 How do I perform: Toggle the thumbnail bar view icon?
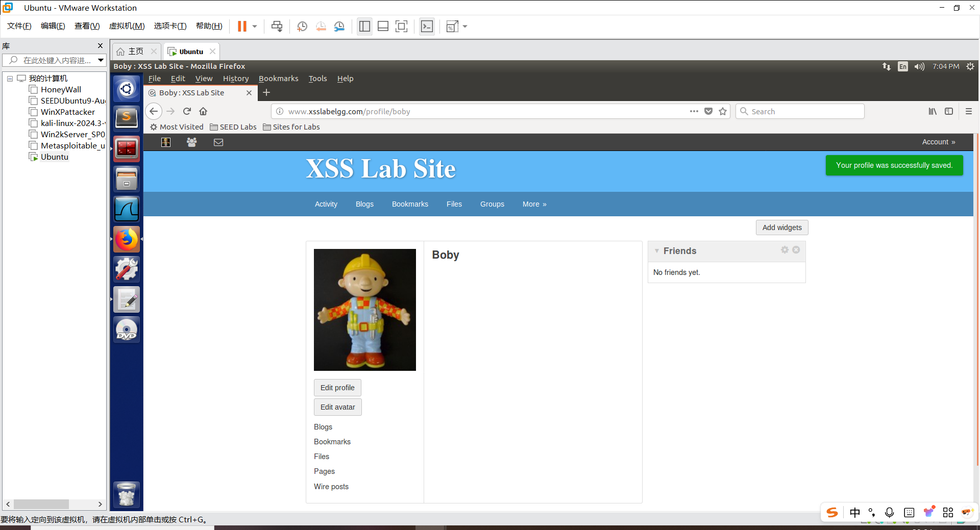point(383,27)
